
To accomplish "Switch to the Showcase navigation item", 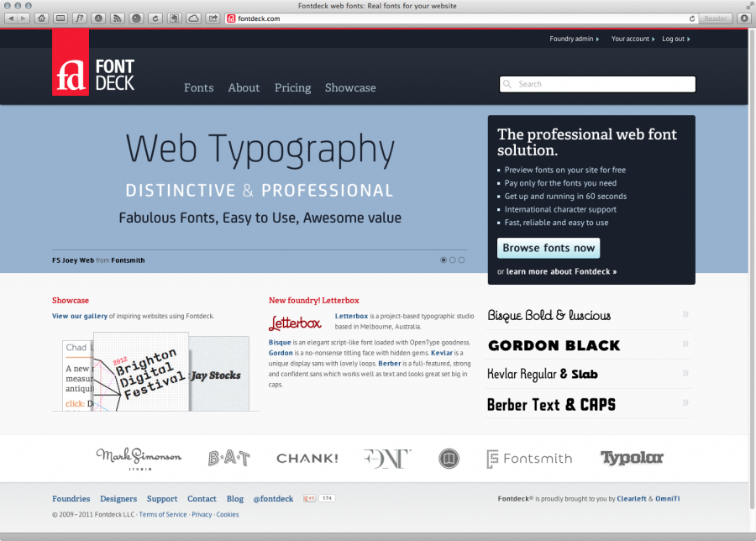I will pyautogui.click(x=350, y=87).
